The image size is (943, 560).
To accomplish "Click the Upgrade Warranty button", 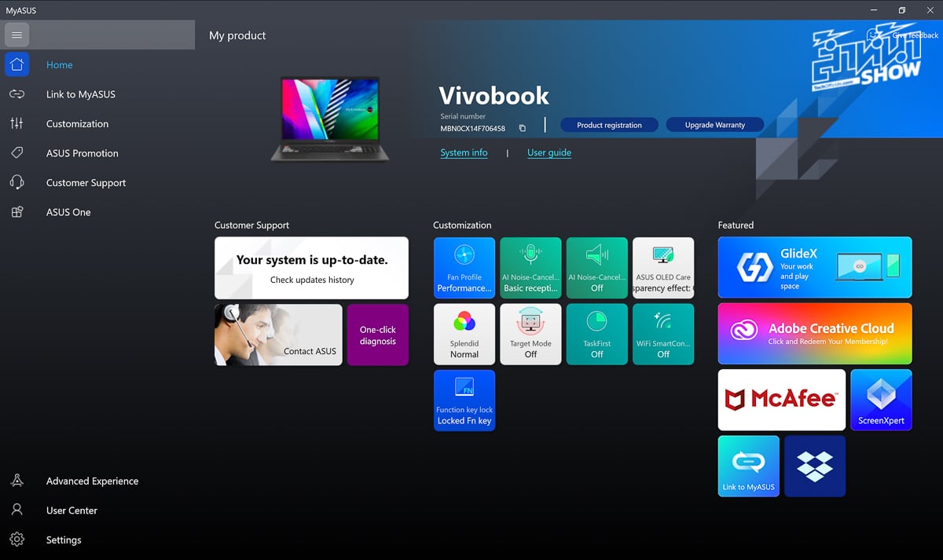I will pyautogui.click(x=715, y=125).
